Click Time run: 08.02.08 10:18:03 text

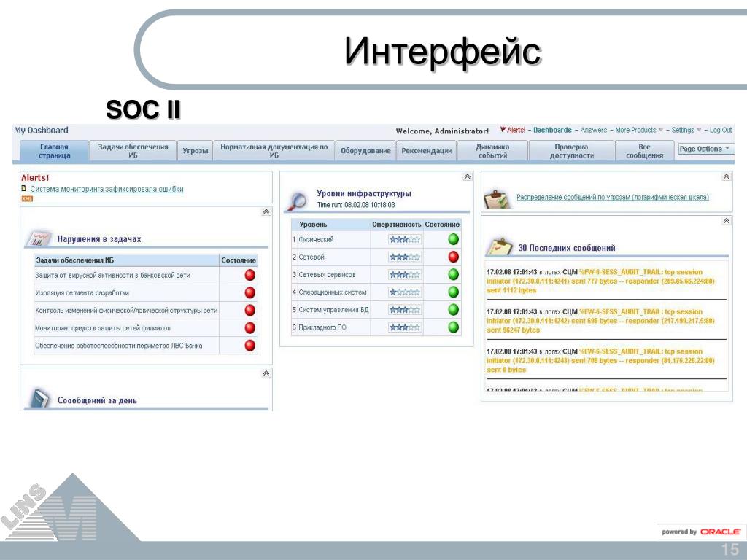pyautogui.click(x=356, y=205)
